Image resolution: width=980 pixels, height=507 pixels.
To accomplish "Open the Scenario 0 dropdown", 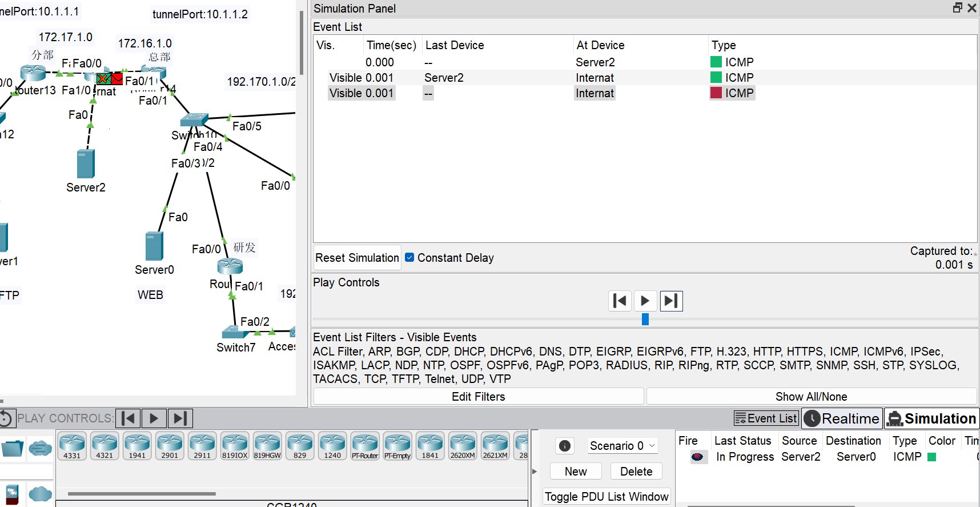I will [622, 446].
